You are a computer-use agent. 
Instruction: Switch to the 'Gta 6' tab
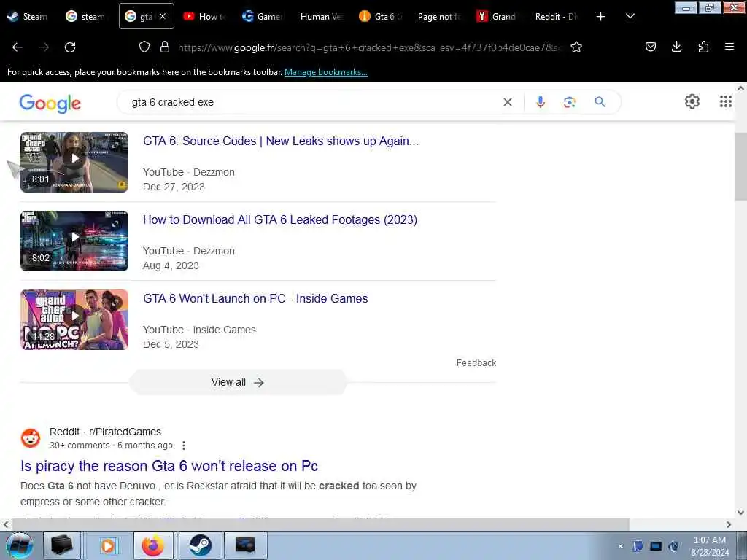pyautogui.click(x=381, y=17)
